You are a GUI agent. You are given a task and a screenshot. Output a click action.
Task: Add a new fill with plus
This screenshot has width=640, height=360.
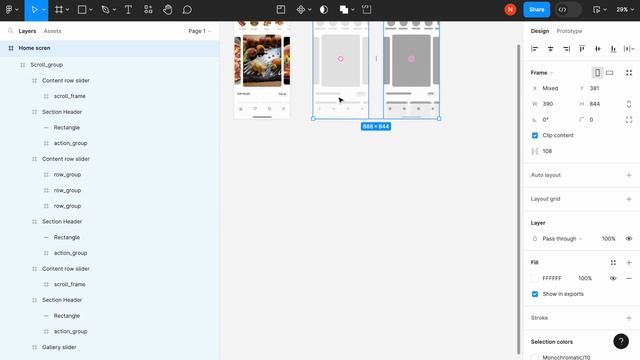point(629,262)
